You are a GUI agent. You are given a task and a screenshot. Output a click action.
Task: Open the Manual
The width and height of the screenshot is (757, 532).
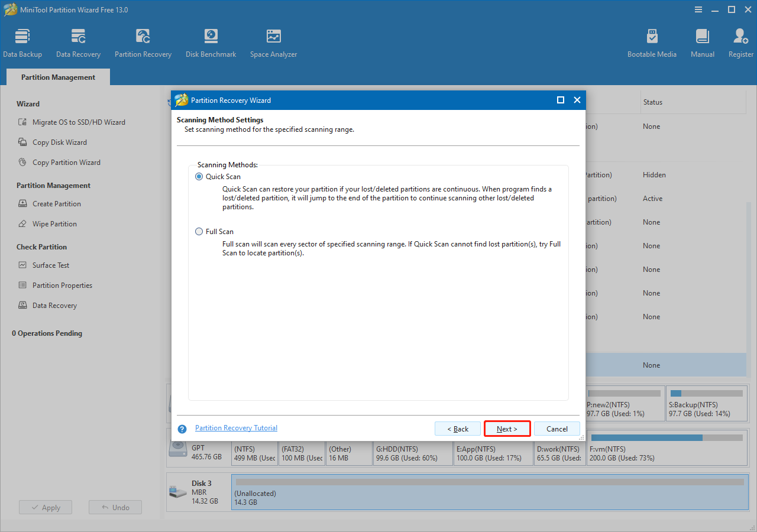[x=702, y=41]
